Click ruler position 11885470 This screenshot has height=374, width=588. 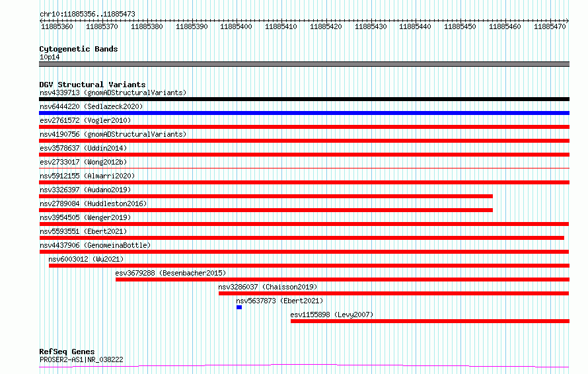[550, 26]
